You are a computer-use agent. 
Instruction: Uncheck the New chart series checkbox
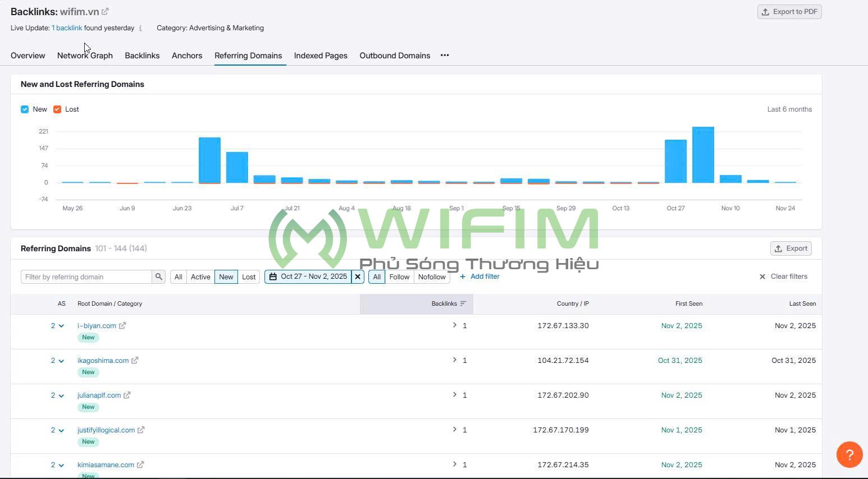[25, 109]
